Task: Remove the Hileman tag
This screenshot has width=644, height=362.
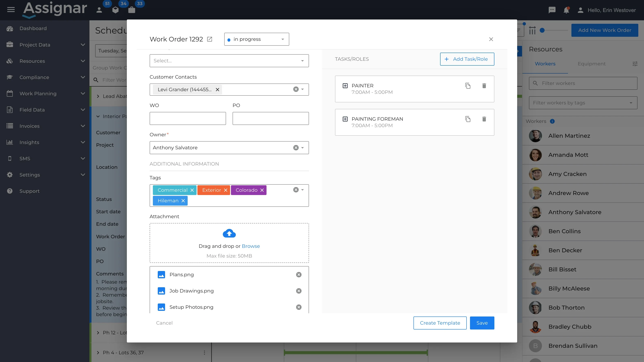Action: click(183, 201)
